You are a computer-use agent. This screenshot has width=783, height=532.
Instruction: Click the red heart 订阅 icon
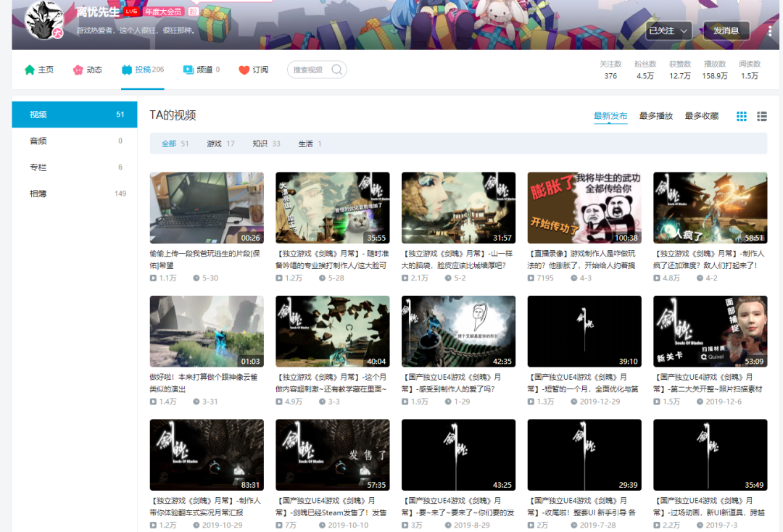click(244, 70)
